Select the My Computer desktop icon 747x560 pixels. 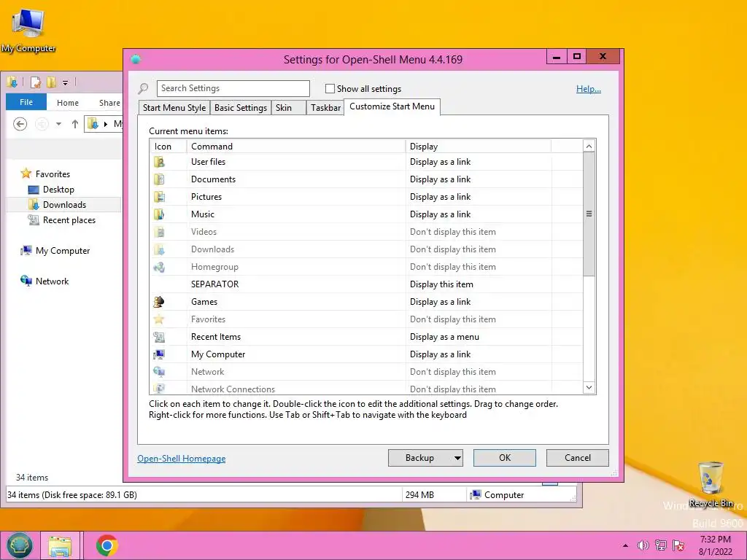click(x=28, y=31)
